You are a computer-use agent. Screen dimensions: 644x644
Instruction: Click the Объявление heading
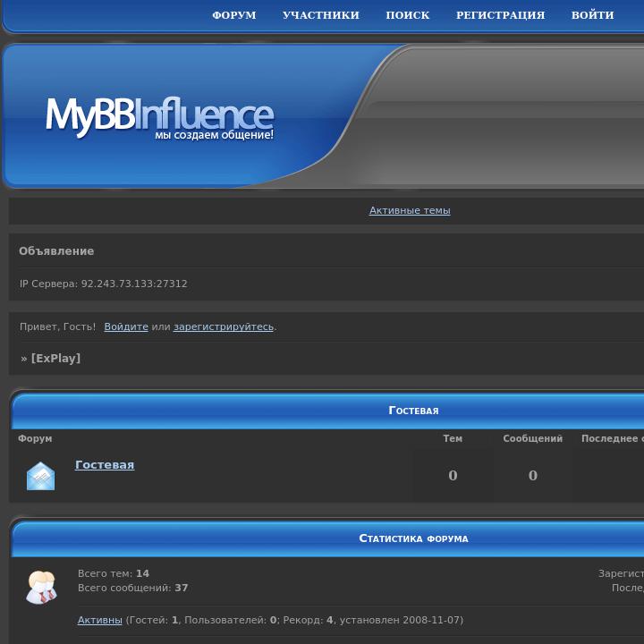tap(56, 251)
